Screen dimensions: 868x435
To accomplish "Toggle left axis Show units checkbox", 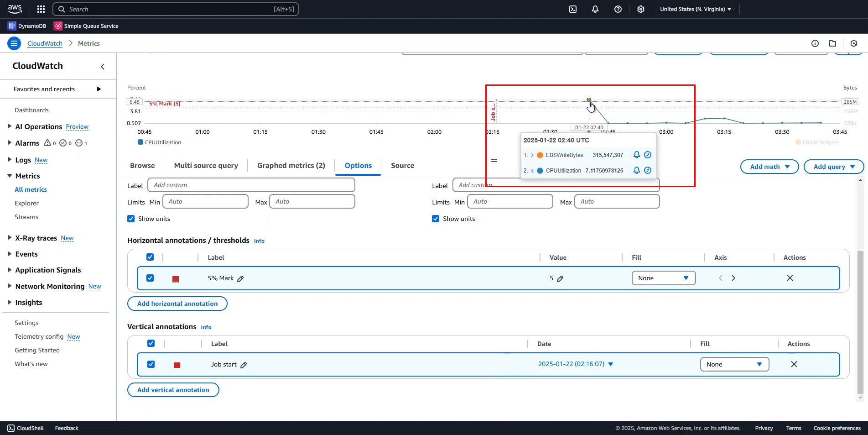I will (x=131, y=219).
